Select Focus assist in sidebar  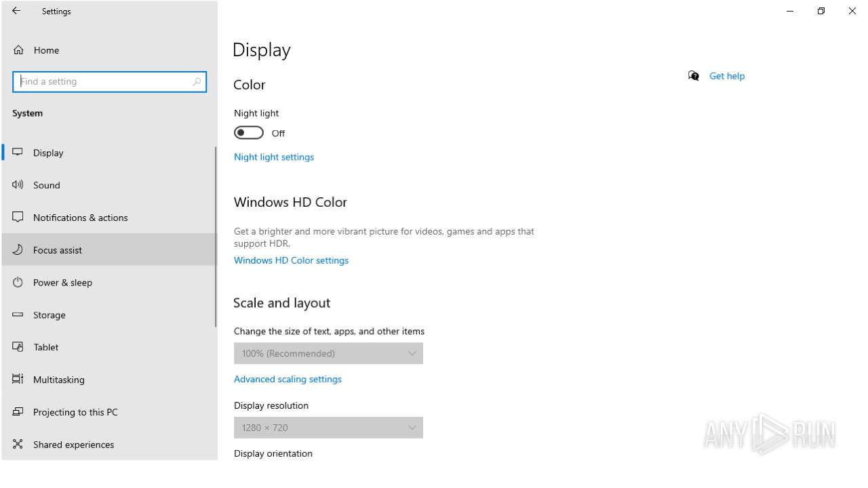click(108, 249)
